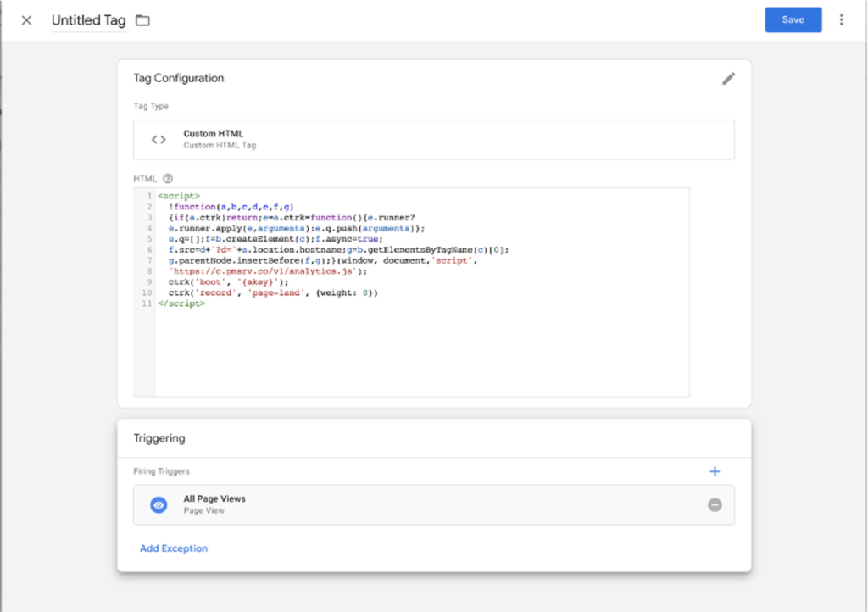Viewport: 868px width, 612px height.
Task: Remove All Page Views trigger minus icon
Action: (x=715, y=504)
